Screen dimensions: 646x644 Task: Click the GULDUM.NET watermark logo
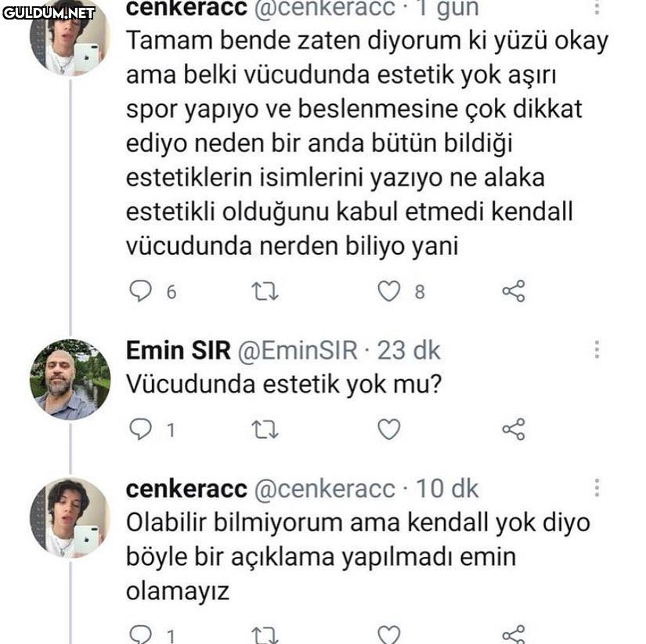[49, 13]
